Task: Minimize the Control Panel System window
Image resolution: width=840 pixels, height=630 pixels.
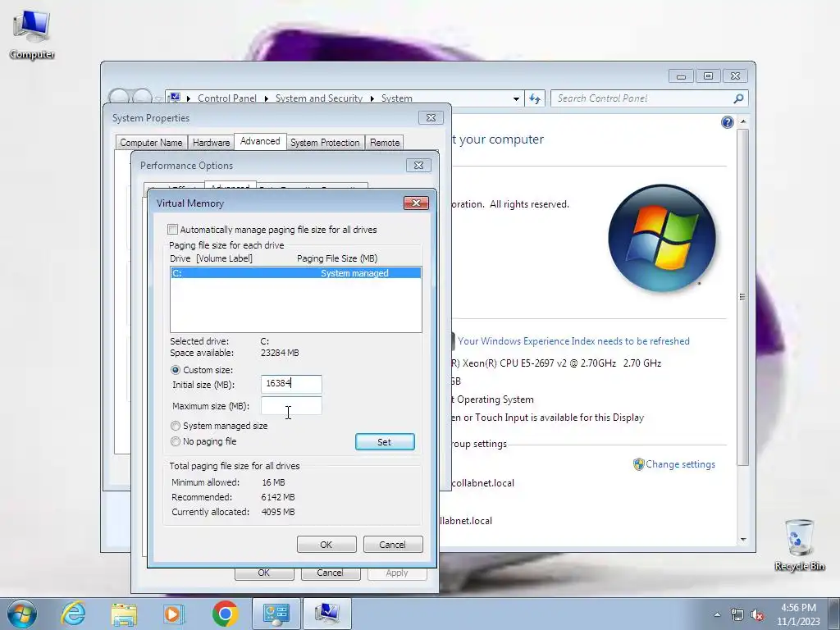Action: coord(681,76)
